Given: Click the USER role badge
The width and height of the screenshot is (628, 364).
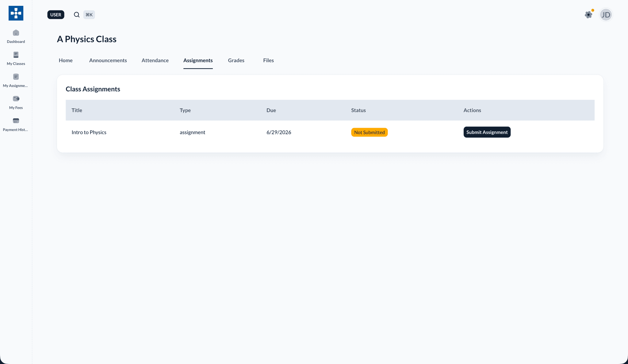Looking at the screenshot, I should 56,15.
